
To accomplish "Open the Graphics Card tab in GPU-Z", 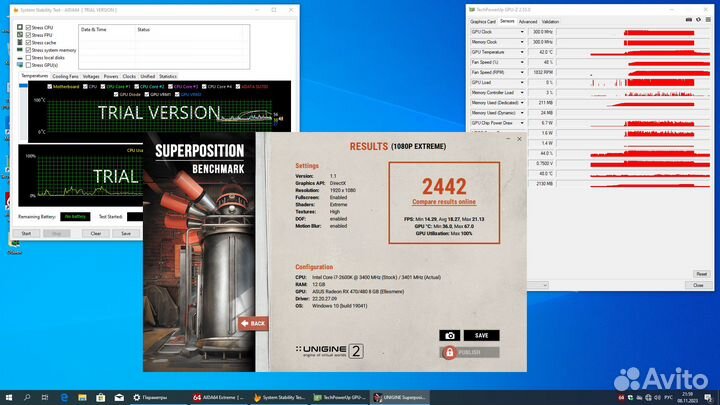I will pos(483,22).
